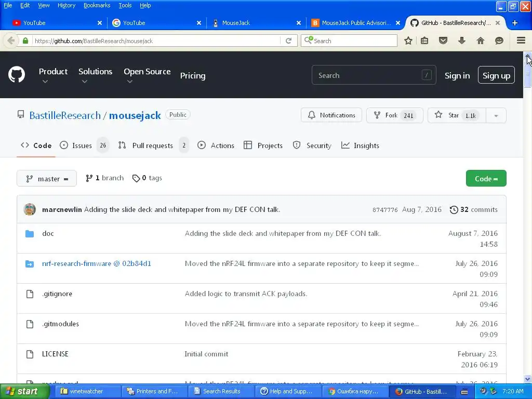Open the File menu
The height and width of the screenshot is (399, 532).
(7, 5)
